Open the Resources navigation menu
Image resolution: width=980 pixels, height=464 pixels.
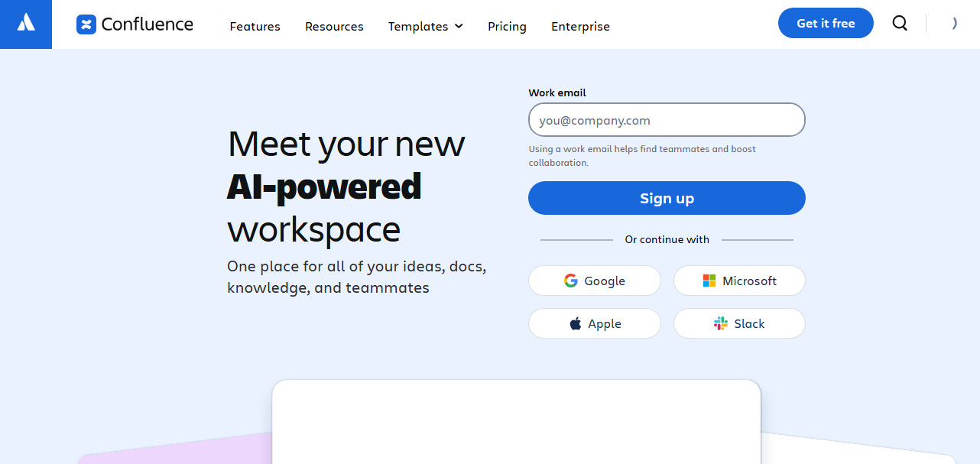[x=334, y=26]
